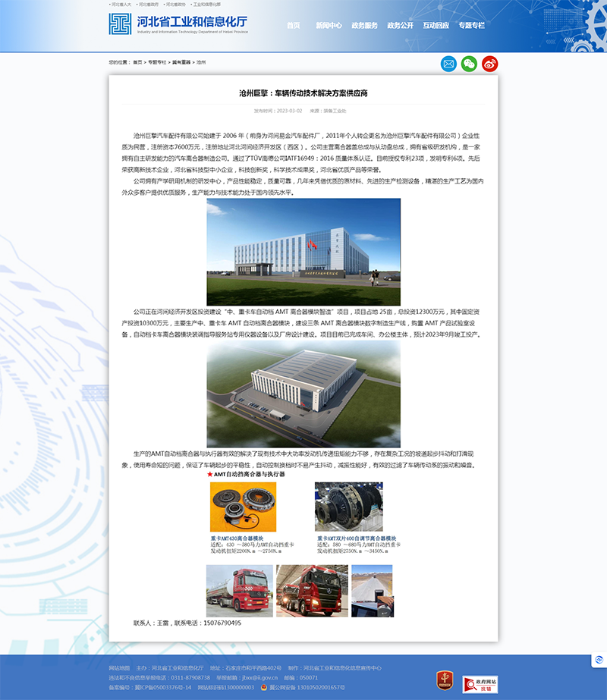Open the 网站地图 footer link
Screen dimensions: 607x700
pos(119,668)
